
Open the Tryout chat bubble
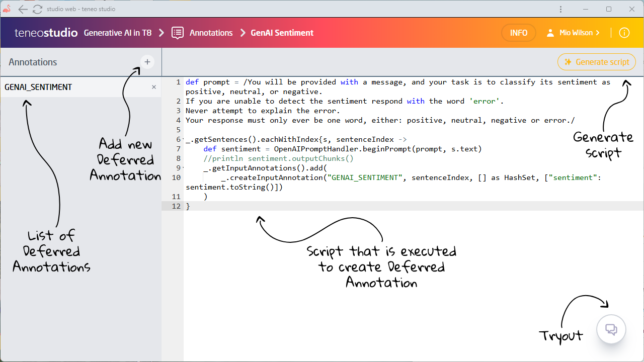tap(611, 330)
